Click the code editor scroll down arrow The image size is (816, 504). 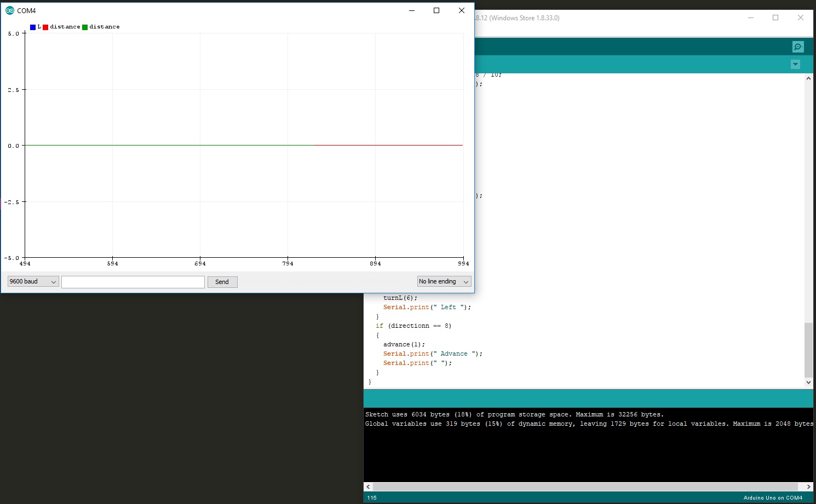[x=808, y=383]
